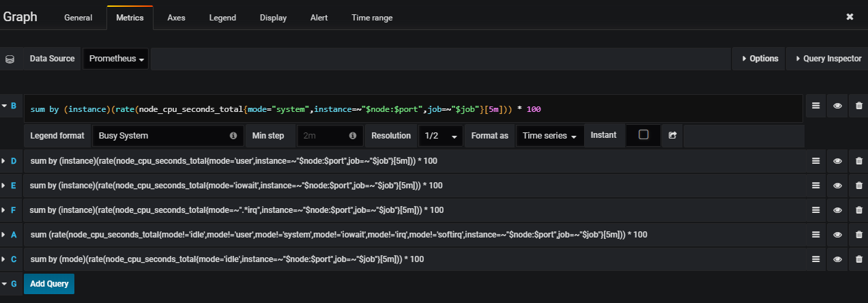Switch to the Axes tab
Viewport: 868px width, 303px height.
coord(176,18)
